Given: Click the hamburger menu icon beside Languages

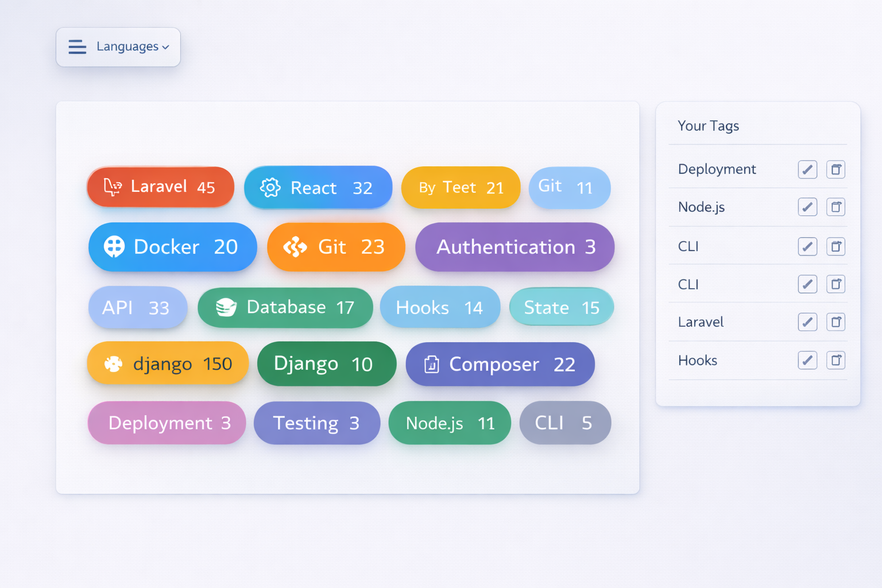Looking at the screenshot, I should 77,47.
